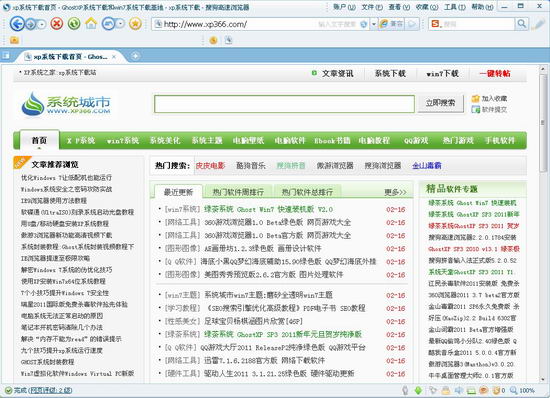Click the orange ad-block icon in status bar

pyautogui.click(x=484, y=390)
